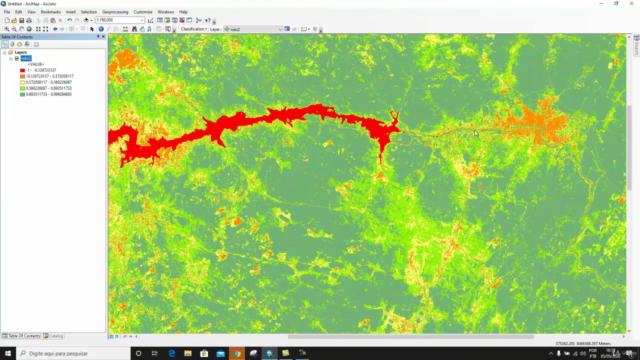Select the Measure ruler tool

click(x=125, y=29)
